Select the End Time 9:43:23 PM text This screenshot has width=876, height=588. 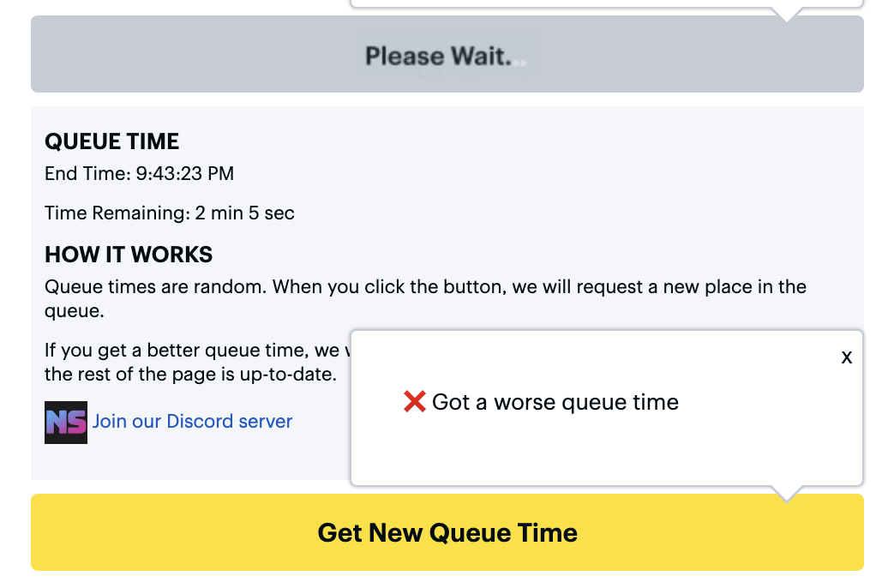[139, 173]
